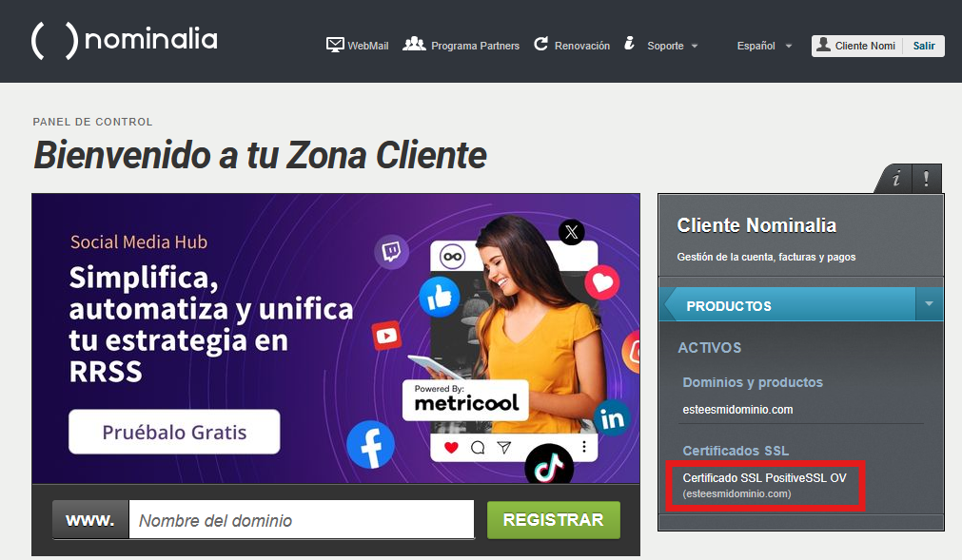Click the blue thumbs-up like icon
This screenshot has height=560, width=962.
pyautogui.click(x=440, y=297)
